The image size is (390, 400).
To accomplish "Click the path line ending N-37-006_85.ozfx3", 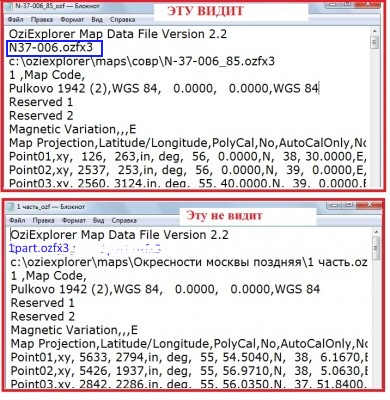I will tap(142, 61).
